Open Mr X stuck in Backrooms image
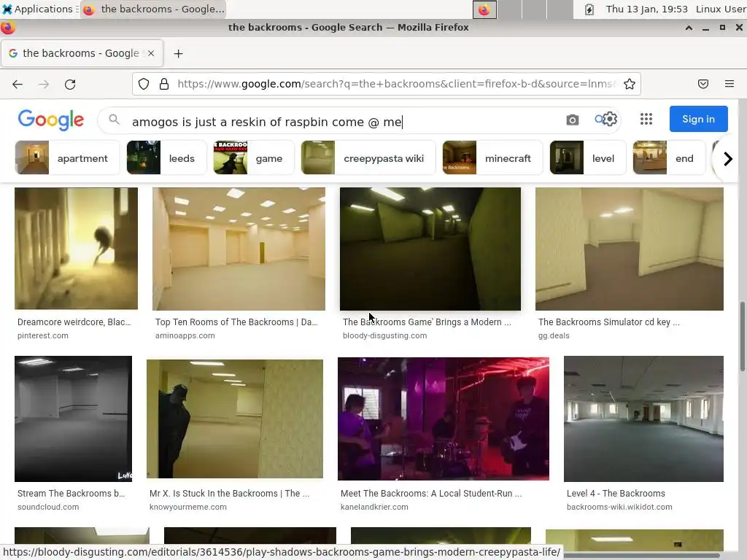Image resolution: width=747 pixels, height=560 pixels. [235, 419]
